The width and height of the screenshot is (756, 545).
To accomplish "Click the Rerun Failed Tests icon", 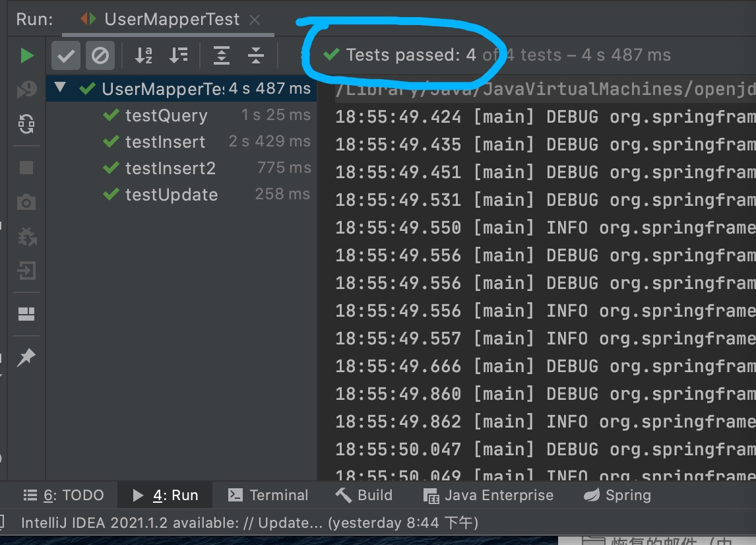I will pos(27,89).
